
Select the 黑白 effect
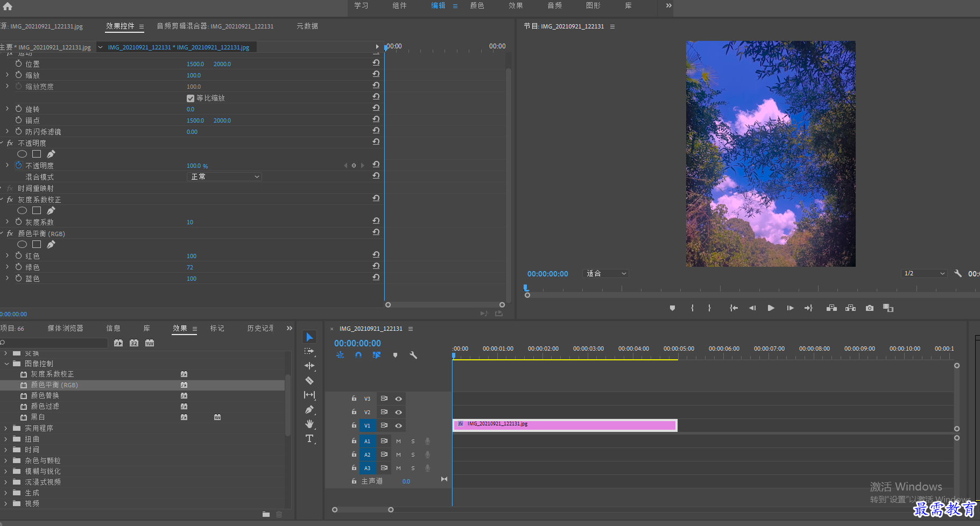pos(38,417)
